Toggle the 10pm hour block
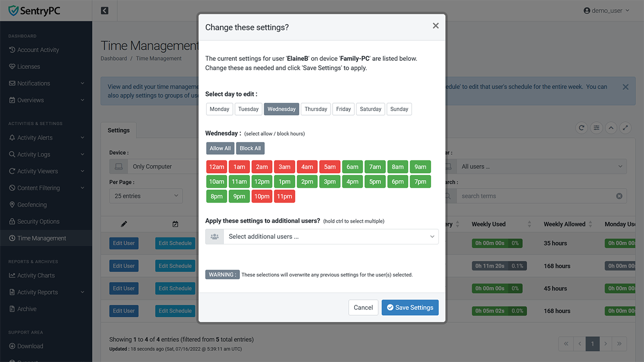Screen dimensions: 644x362 [x=262, y=196]
